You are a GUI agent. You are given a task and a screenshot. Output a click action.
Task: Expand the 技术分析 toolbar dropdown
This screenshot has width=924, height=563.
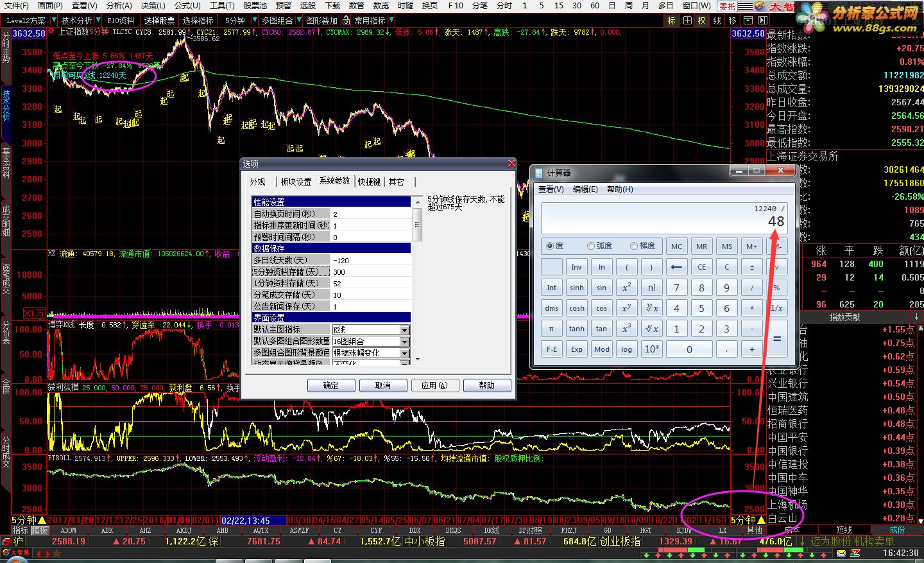(x=98, y=21)
